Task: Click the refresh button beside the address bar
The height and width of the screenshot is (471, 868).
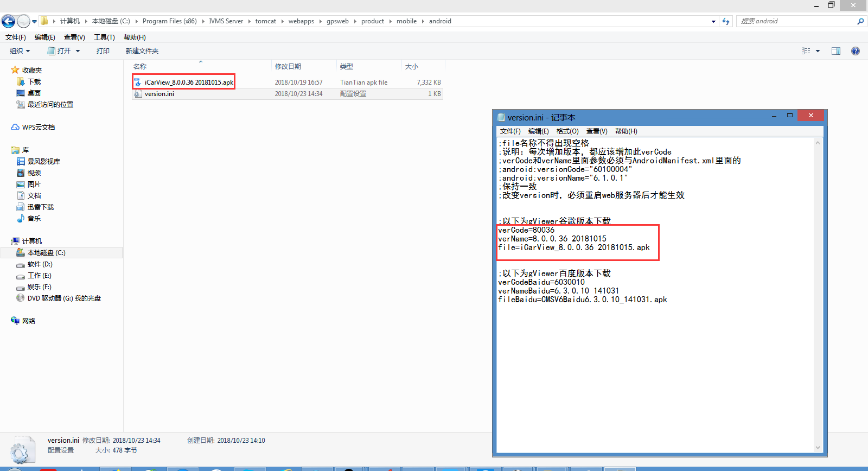Action: (x=726, y=21)
